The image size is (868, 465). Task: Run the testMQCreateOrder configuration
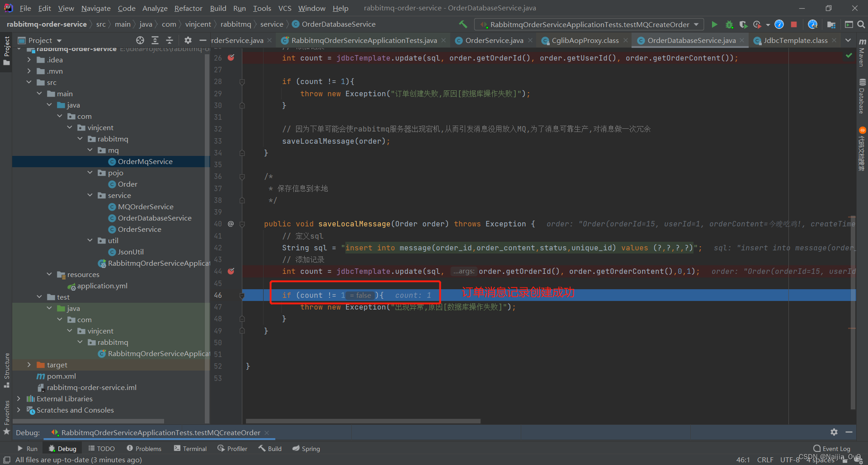714,24
